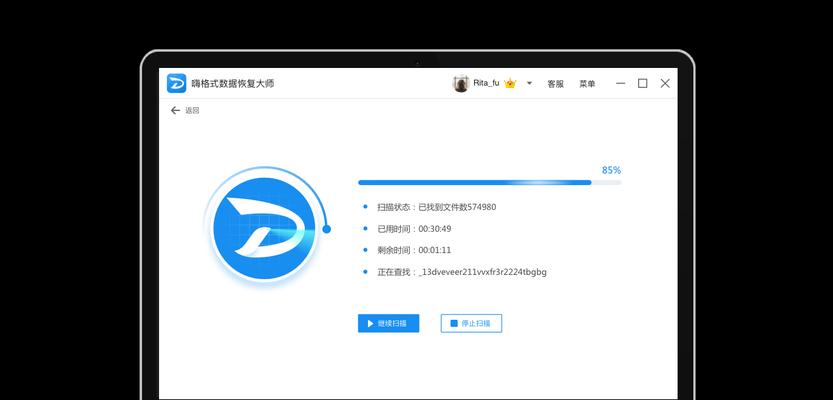Image resolution: width=833 pixels, height=400 pixels.
Task: Click the 正在查找 file name line
Action: pos(462,272)
